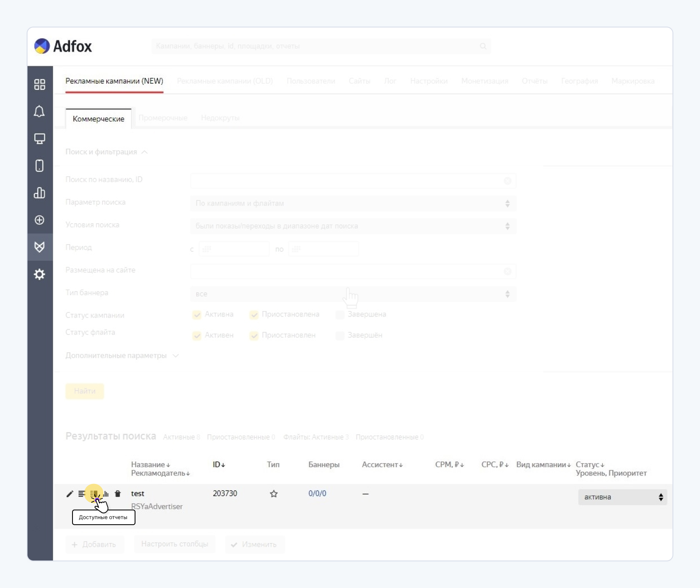
Task: Collapse the Поиск и фильтрация section
Action: tap(106, 152)
